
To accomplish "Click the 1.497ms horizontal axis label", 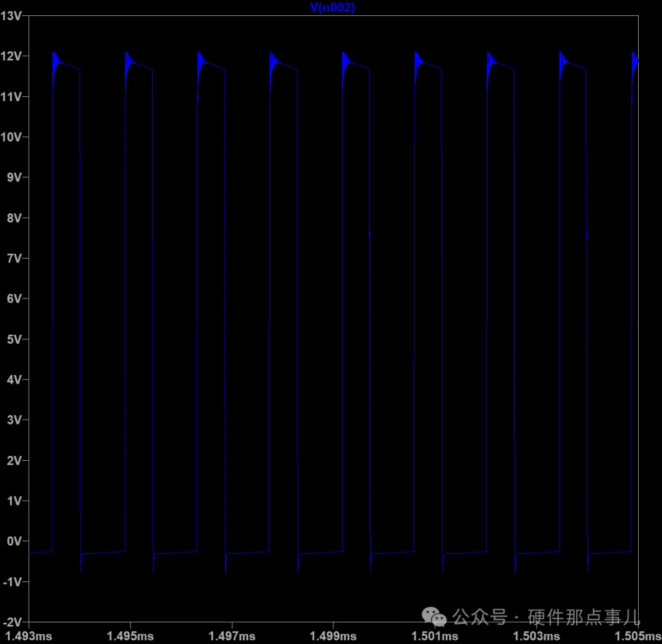I will coord(230,637).
